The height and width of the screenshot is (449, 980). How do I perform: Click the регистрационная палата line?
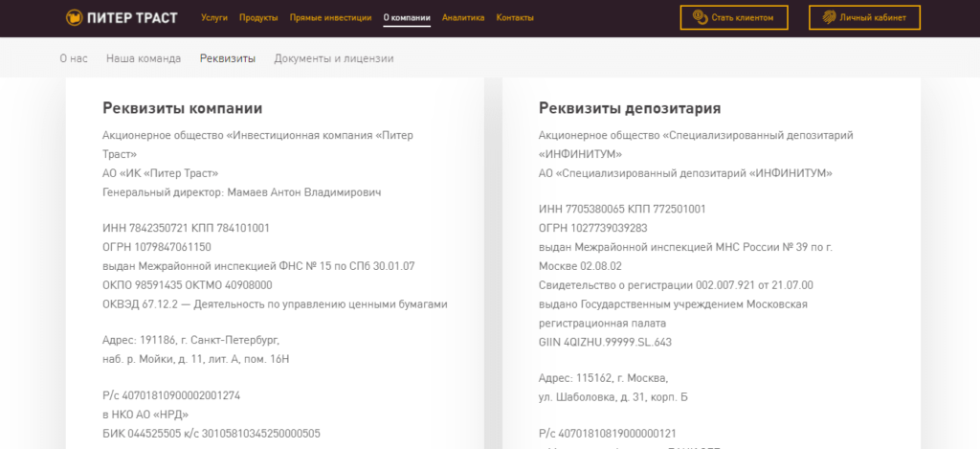pos(603,324)
